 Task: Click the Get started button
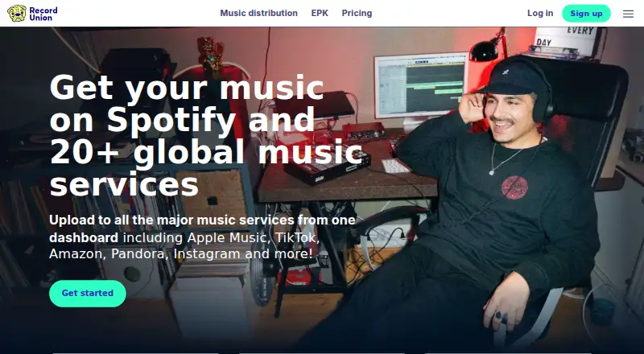(x=88, y=293)
